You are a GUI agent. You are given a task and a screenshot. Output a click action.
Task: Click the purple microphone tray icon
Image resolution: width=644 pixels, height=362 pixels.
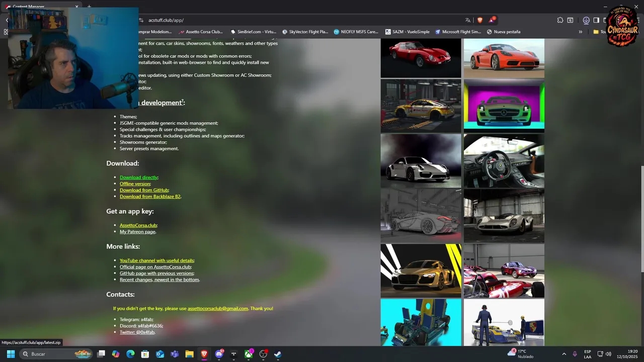[575, 354]
